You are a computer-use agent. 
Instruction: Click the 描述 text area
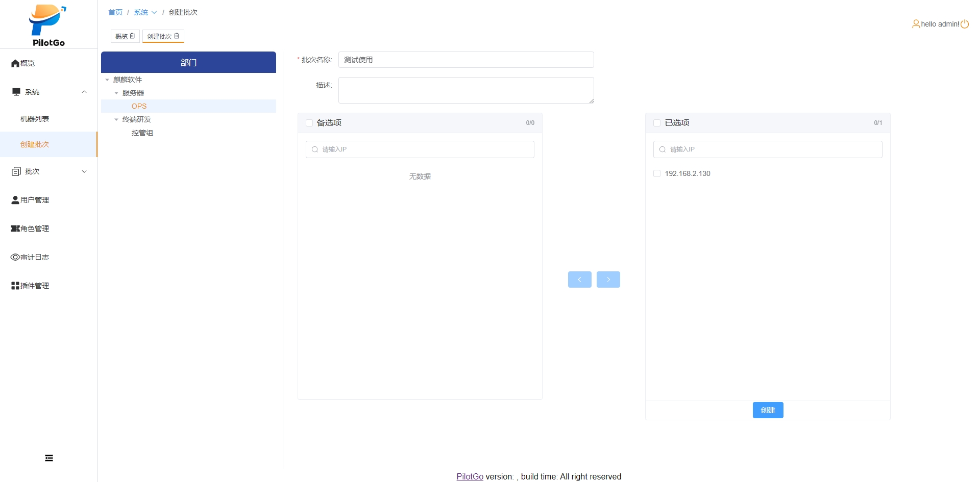(x=465, y=90)
